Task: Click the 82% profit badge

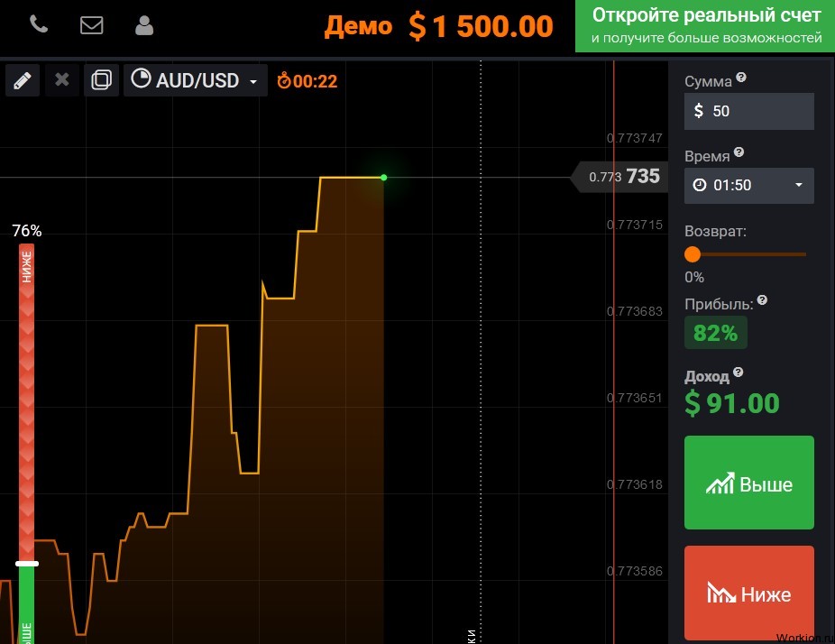Action: click(x=715, y=333)
